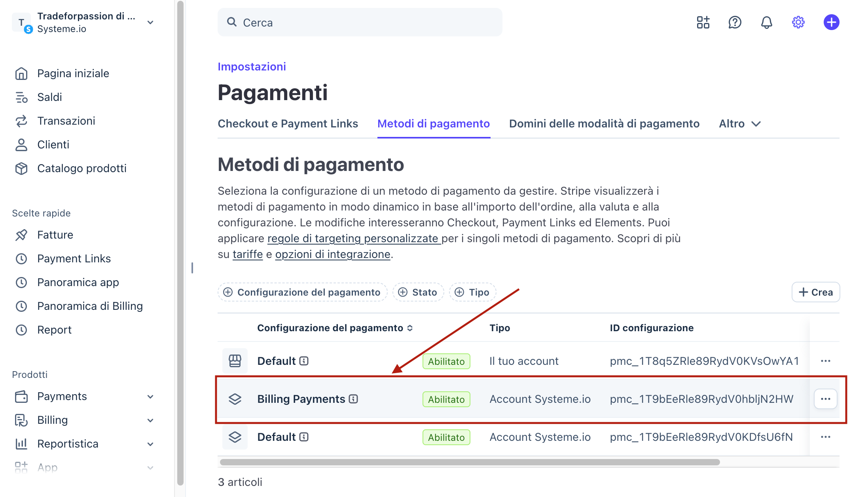Image resolution: width=868 pixels, height=497 pixels.
Task: Click the Catalogo prodotti box icon
Action: 21,169
